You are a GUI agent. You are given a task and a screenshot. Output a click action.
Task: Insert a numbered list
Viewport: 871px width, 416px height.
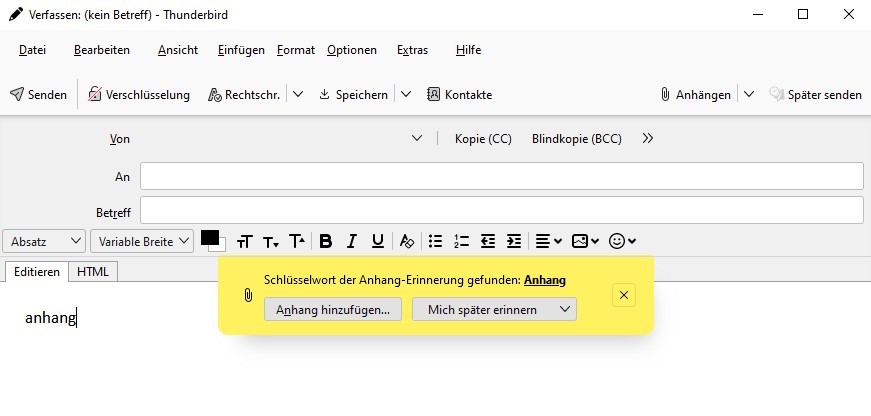click(461, 241)
